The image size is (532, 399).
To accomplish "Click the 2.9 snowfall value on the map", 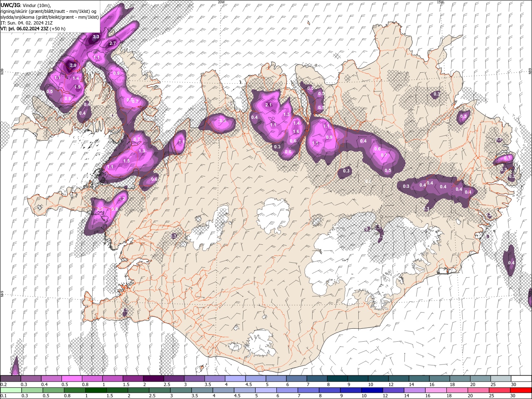I will (73, 66).
